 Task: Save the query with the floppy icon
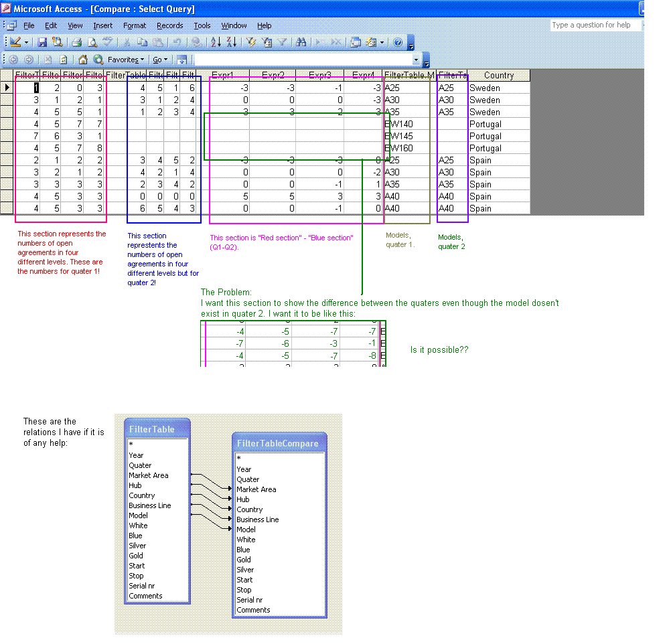click(42, 42)
